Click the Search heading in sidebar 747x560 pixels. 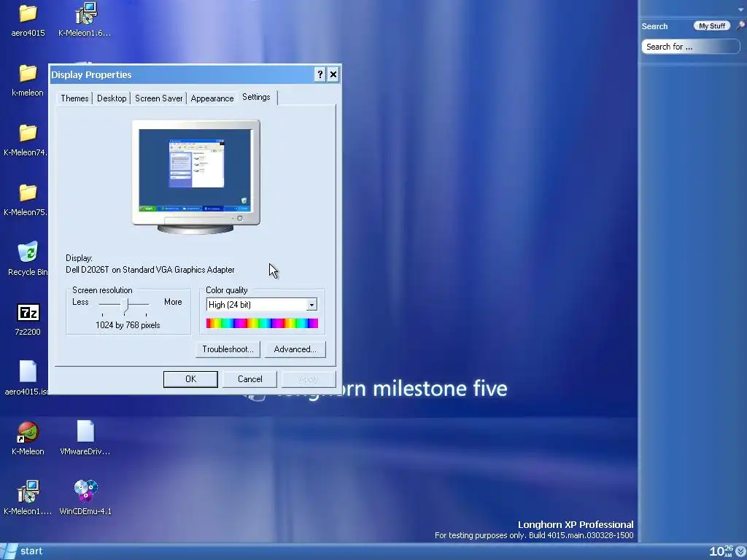pyautogui.click(x=654, y=26)
